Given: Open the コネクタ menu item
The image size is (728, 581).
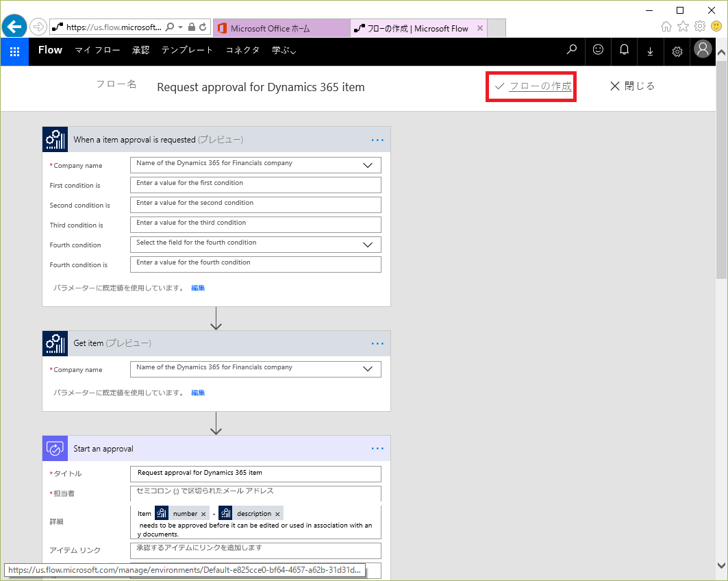Looking at the screenshot, I should click(242, 50).
